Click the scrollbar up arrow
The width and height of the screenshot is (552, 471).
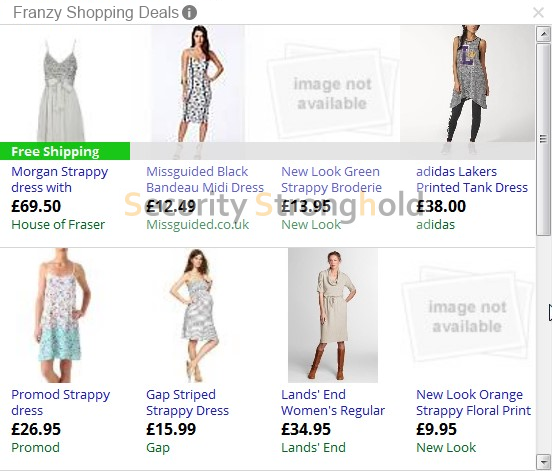click(544, 34)
